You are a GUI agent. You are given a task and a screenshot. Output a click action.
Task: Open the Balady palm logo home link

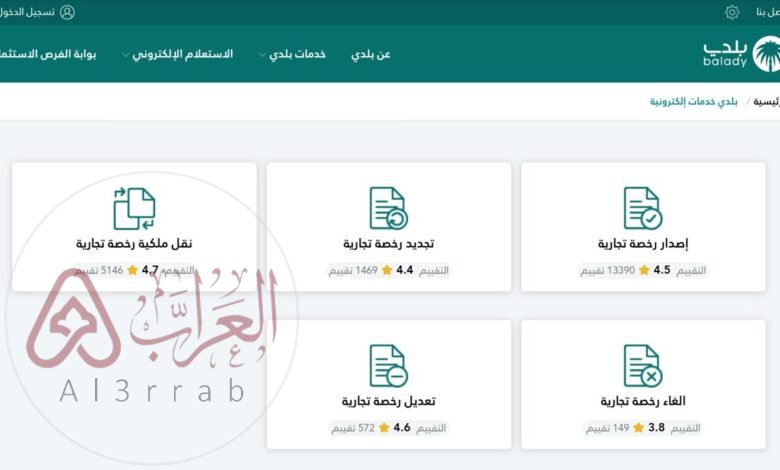point(741,54)
